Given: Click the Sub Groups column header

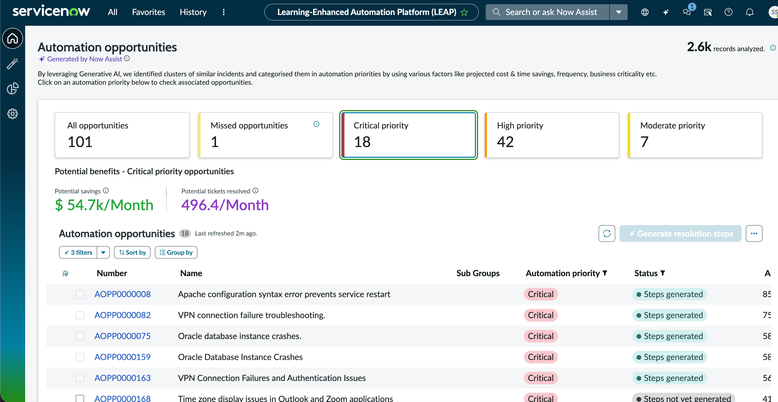Looking at the screenshot, I should click(478, 273).
